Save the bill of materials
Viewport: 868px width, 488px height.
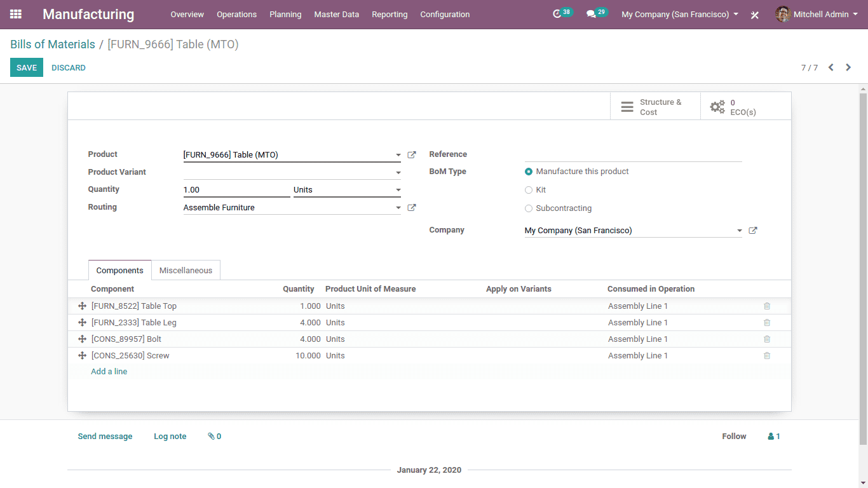point(27,67)
